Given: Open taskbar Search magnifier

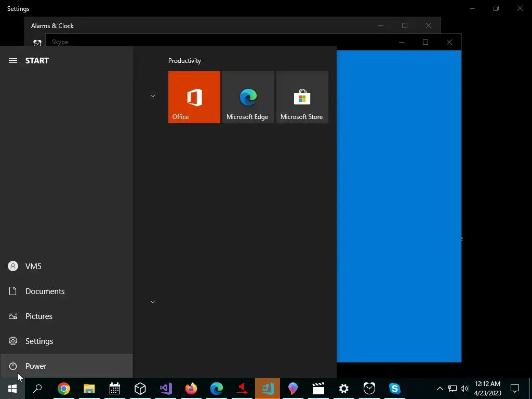Looking at the screenshot, I should tap(37, 389).
